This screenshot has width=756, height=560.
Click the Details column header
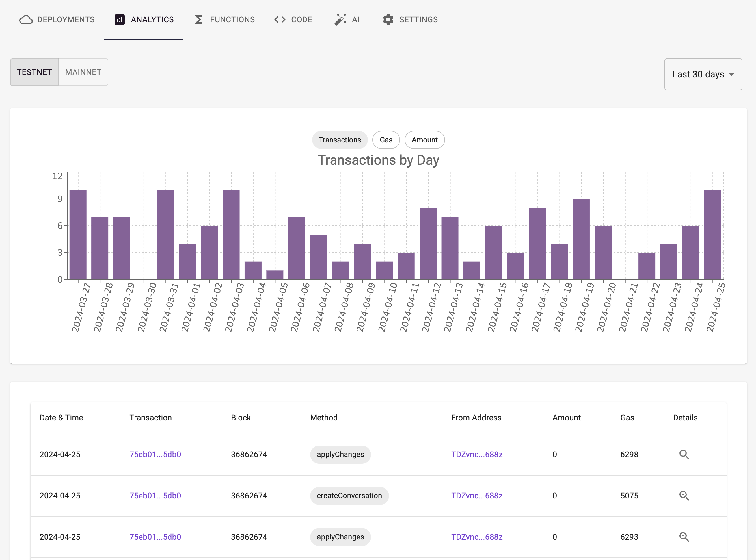(685, 418)
